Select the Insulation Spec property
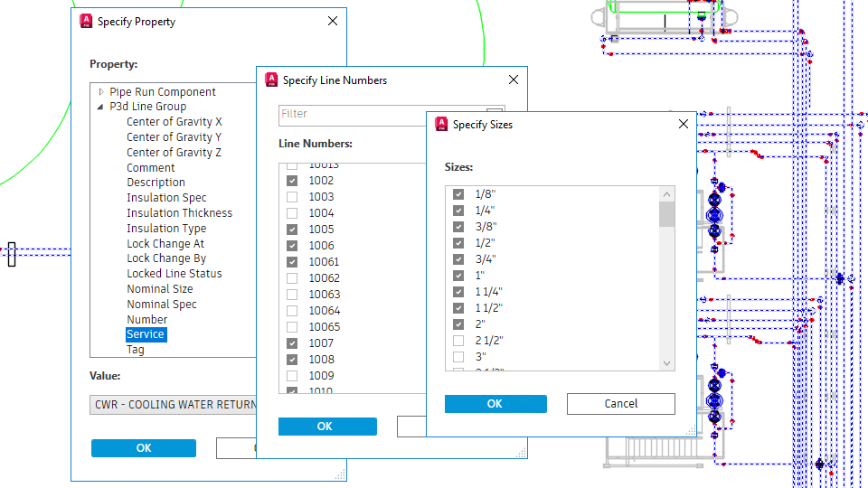This screenshot has width=868, height=488. pos(166,198)
